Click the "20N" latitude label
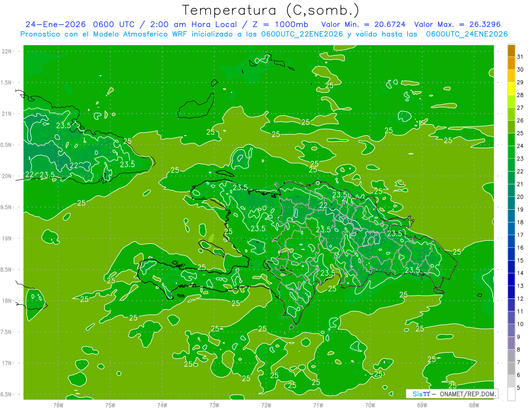Image resolution: width=532 pixels, height=411 pixels. coord(7,176)
